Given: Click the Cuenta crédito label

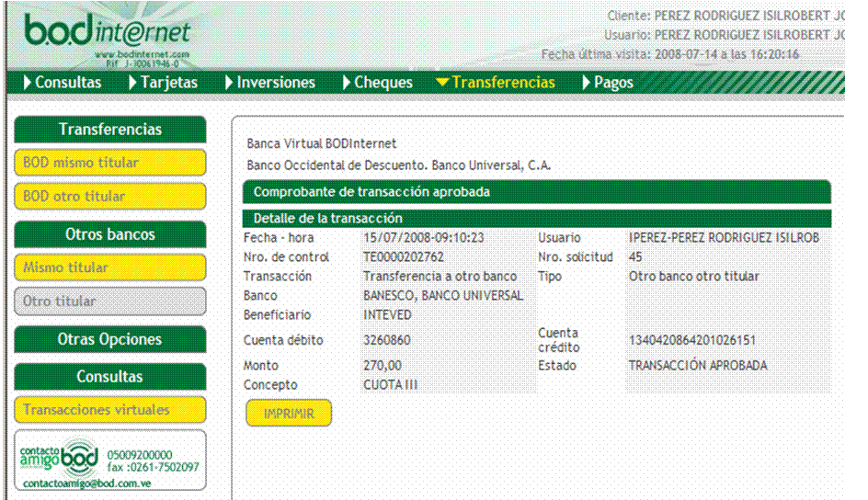Looking at the screenshot, I should click(559, 340).
